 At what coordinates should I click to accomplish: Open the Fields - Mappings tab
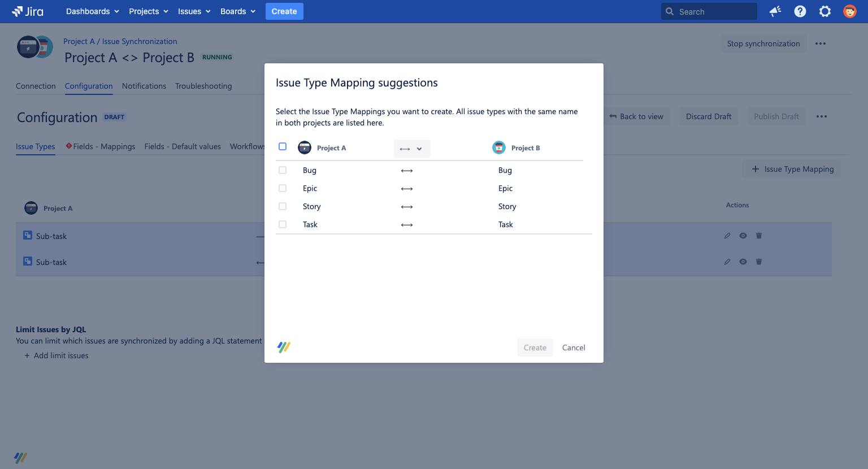click(x=104, y=146)
